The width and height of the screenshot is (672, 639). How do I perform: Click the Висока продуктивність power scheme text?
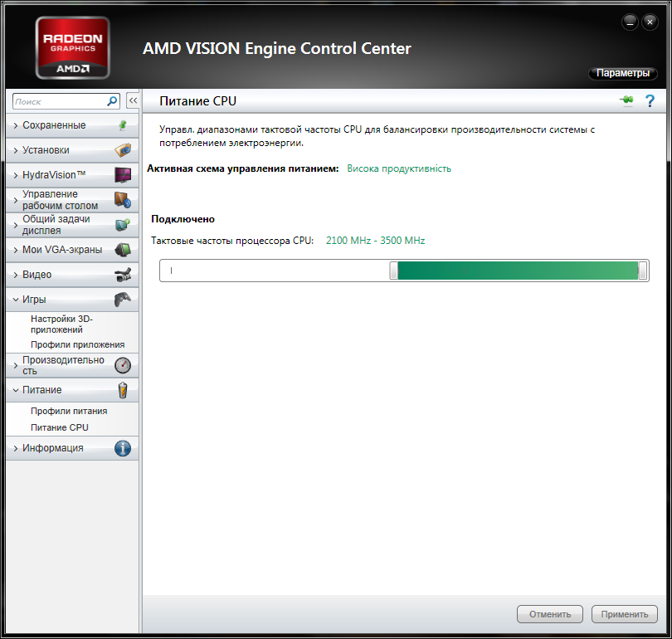[x=399, y=168]
